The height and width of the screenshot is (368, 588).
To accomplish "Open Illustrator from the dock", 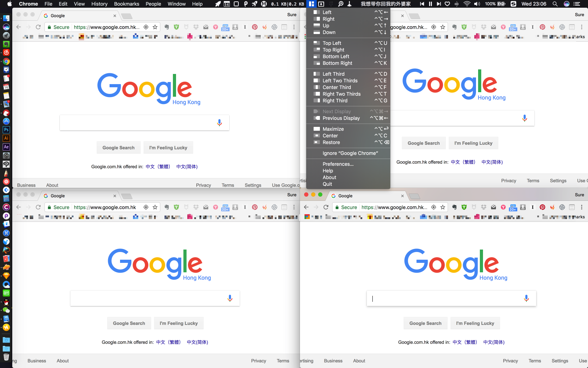I will [x=6, y=138].
